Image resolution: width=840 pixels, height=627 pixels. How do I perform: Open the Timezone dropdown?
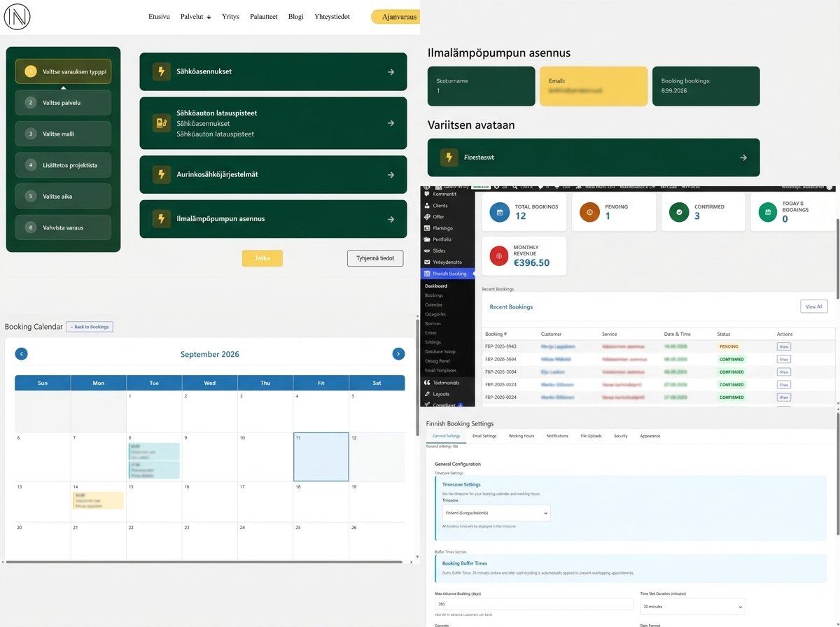pos(496,513)
